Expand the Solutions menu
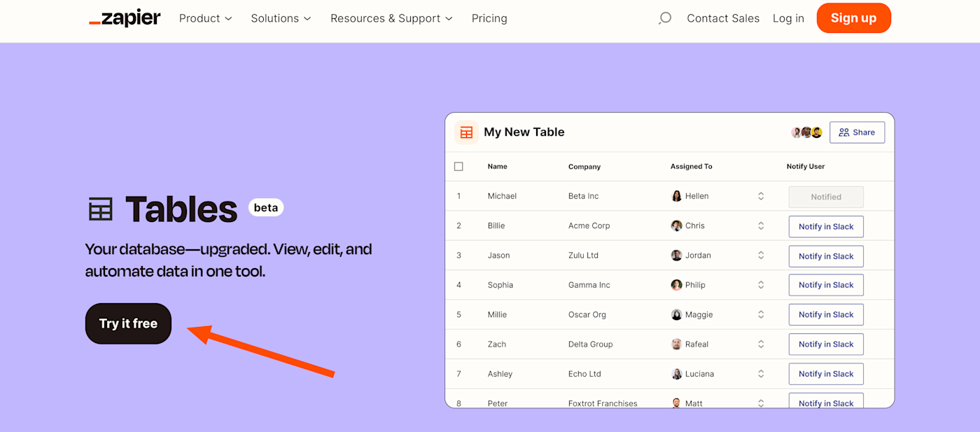Screen dimensions: 980x432 coord(281,18)
